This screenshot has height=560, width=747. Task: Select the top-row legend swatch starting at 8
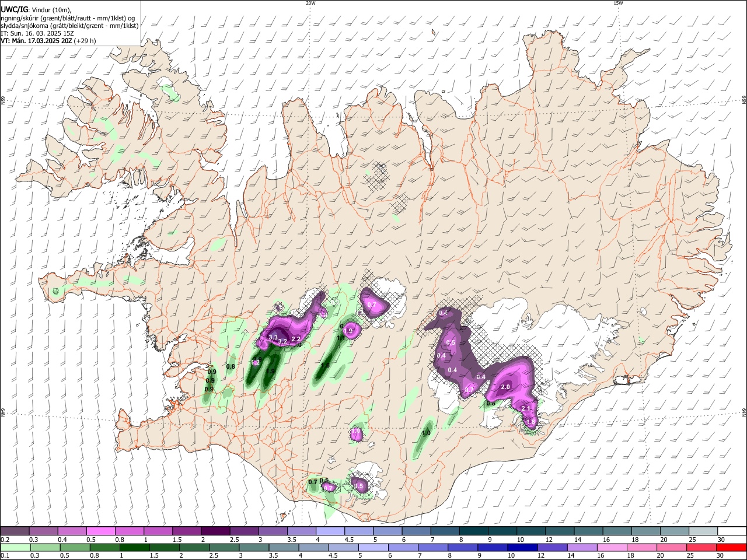(x=473, y=531)
